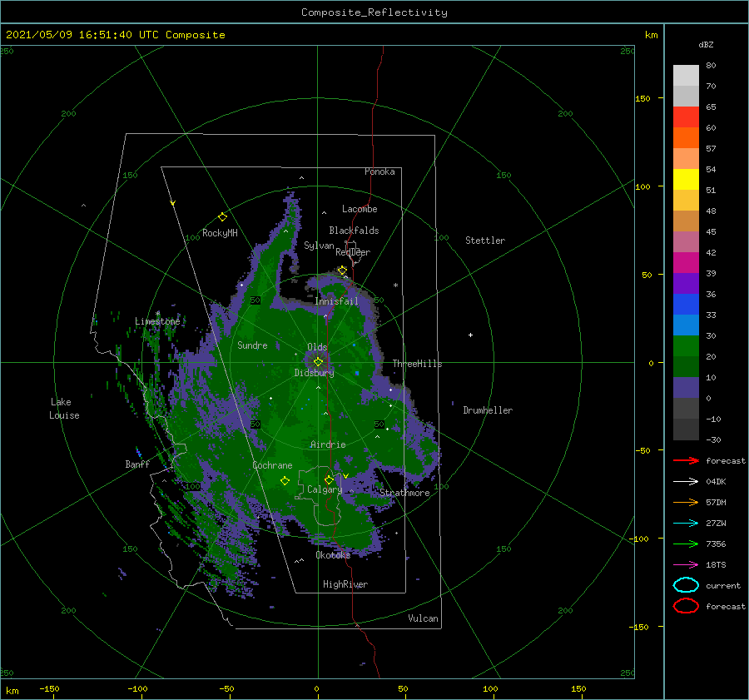
Task: Click the Composite_Reflectivity title
Action: tap(374, 12)
